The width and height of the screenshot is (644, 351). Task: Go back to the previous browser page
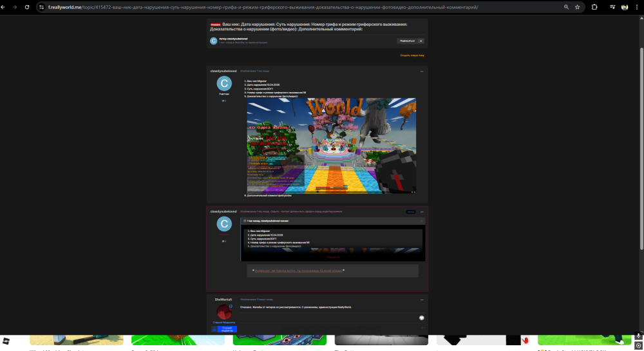3,7
